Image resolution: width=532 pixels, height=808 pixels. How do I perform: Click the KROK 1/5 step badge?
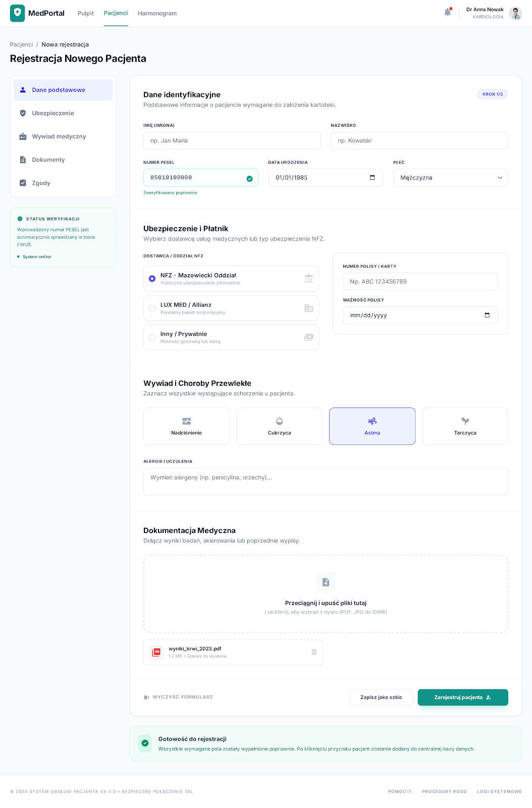click(493, 94)
